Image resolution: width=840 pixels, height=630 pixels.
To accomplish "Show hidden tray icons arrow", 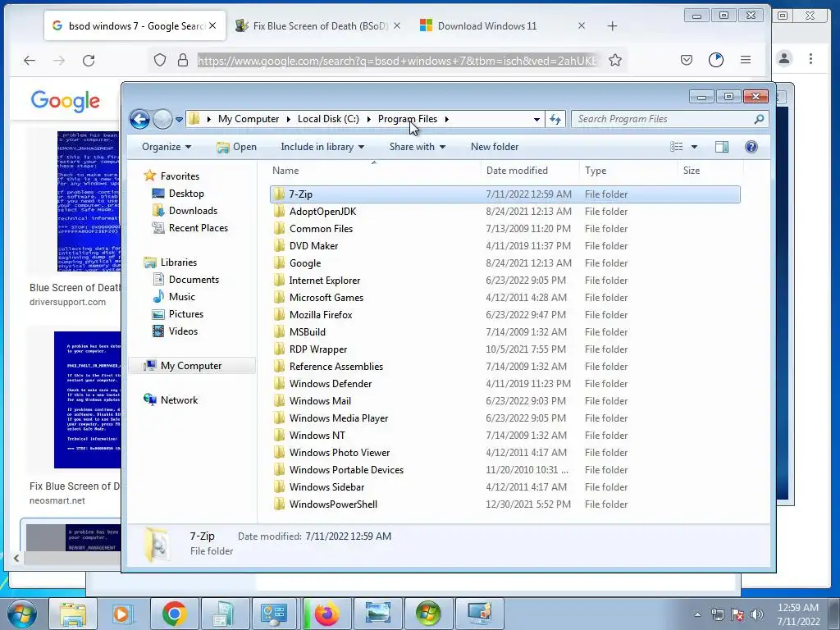I will [697, 614].
